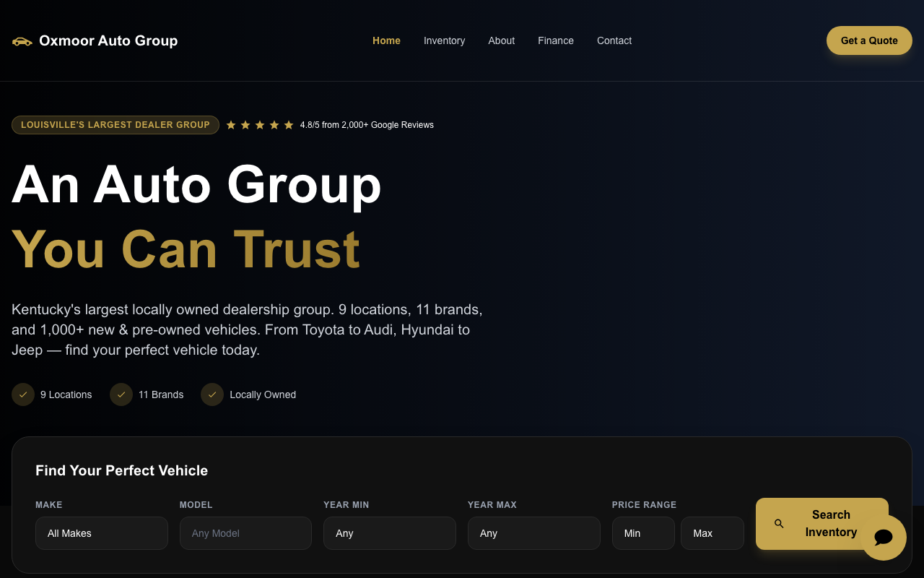Click the Search Inventory button
This screenshot has height=578, width=924.
coord(822,524)
